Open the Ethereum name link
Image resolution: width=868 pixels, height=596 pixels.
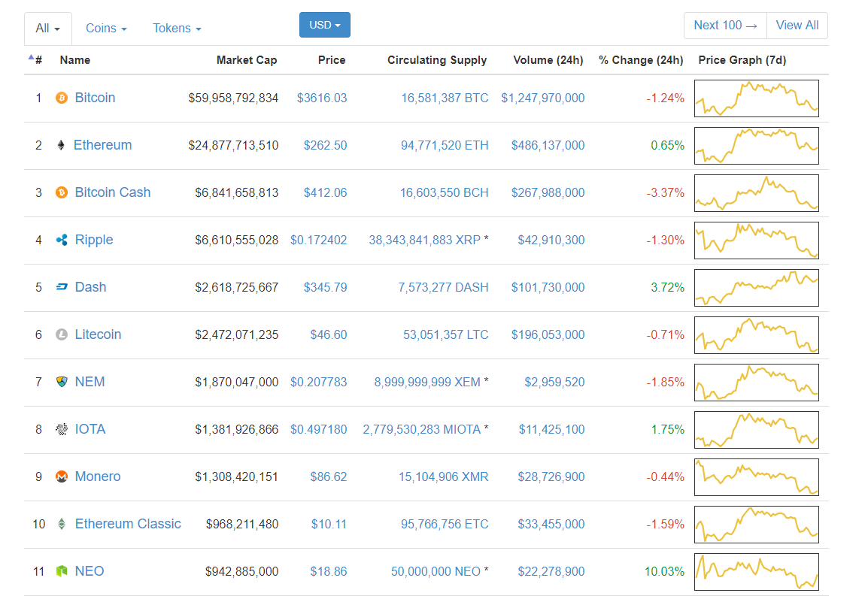point(103,146)
